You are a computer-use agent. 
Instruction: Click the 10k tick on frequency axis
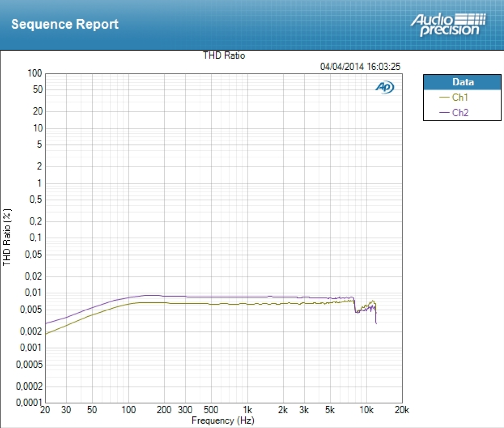pyautogui.click(x=366, y=410)
